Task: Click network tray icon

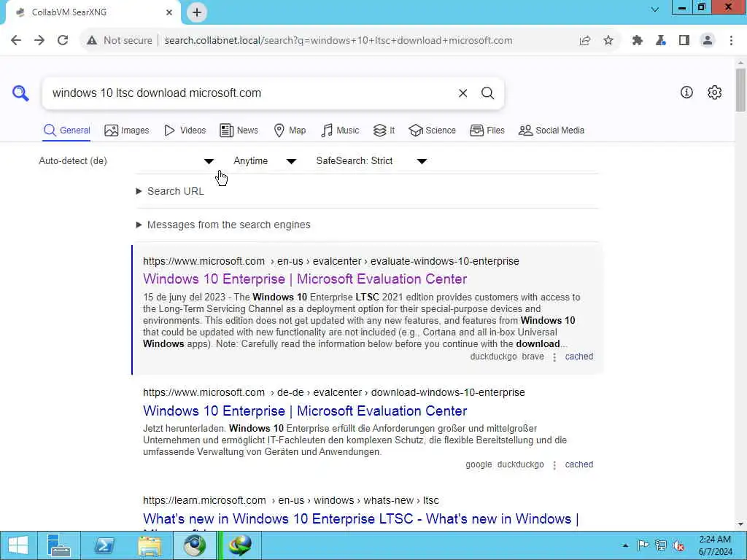Action: point(660,545)
